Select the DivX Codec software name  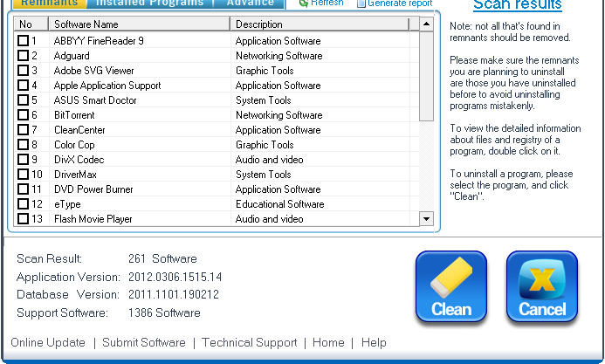(79, 160)
